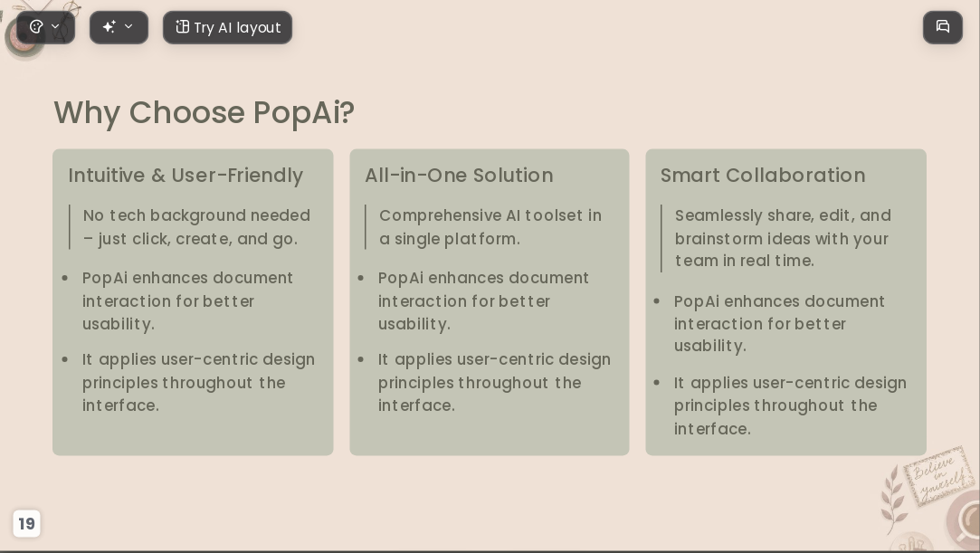Select the 'Smart Collaboration' card heading
Viewport: 980px width, 553px height.
(x=763, y=175)
